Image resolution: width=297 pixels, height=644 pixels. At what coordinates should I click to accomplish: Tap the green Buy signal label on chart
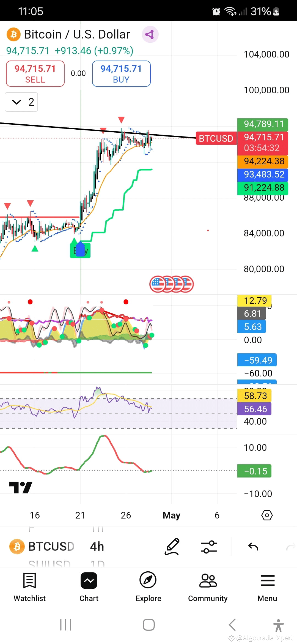point(80,250)
